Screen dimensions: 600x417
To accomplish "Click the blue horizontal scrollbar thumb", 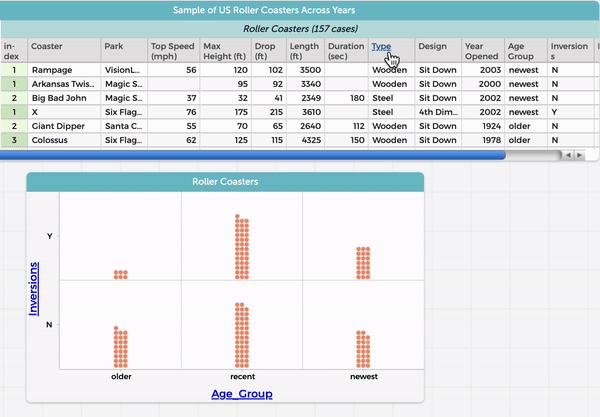I will [x=253, y=155].
